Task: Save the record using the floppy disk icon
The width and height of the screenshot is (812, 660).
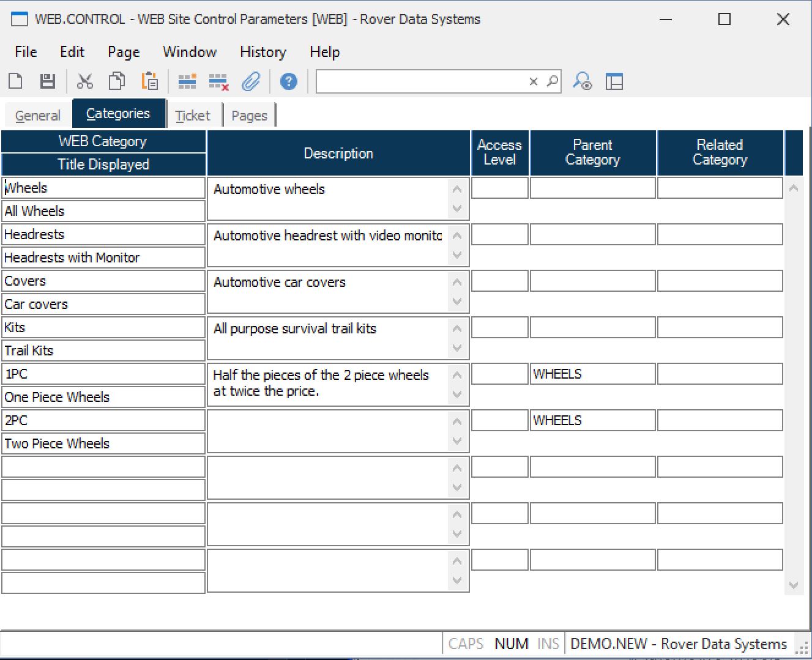Action: coord(48,81)
